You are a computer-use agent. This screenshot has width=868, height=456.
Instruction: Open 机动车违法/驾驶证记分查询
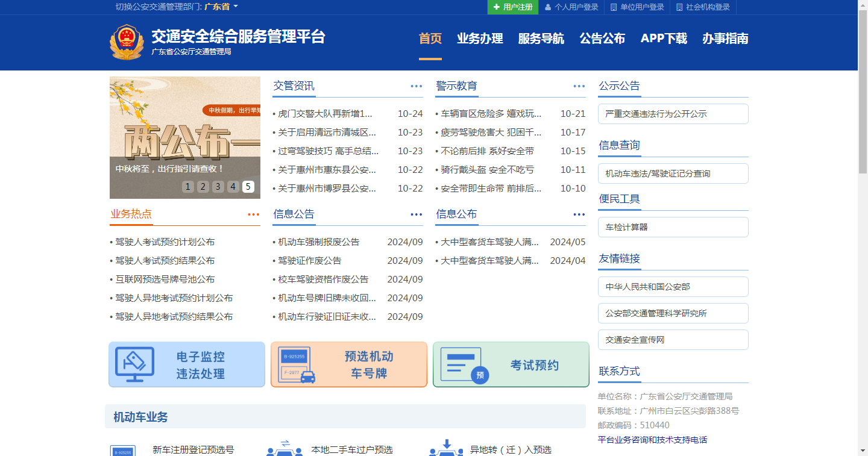click(x=673, y=173)
